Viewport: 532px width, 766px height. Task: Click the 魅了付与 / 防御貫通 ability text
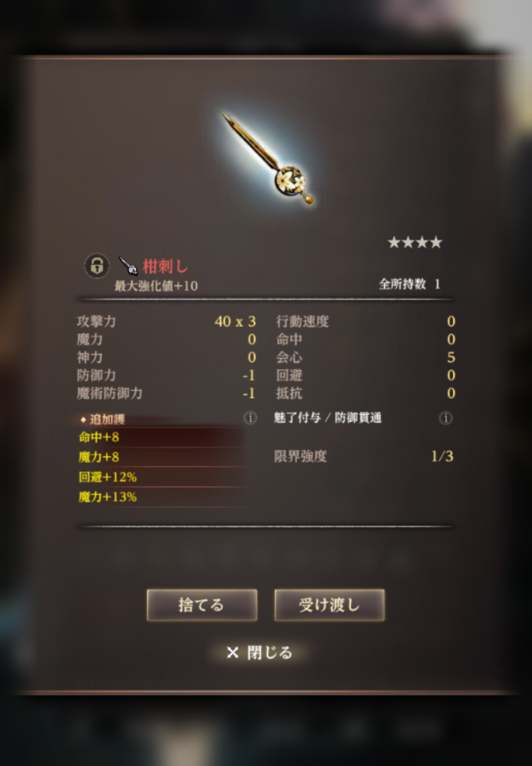[328, 417]
